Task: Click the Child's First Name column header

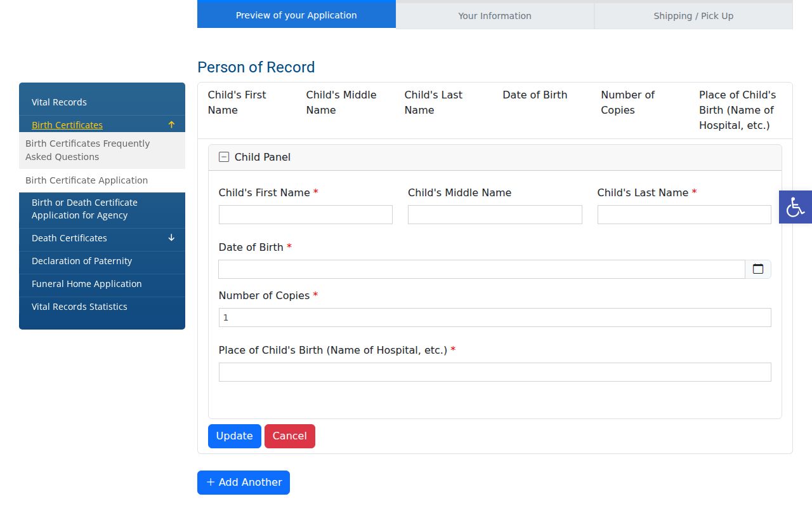Action: pyautogui.click(x=237, y=102)
